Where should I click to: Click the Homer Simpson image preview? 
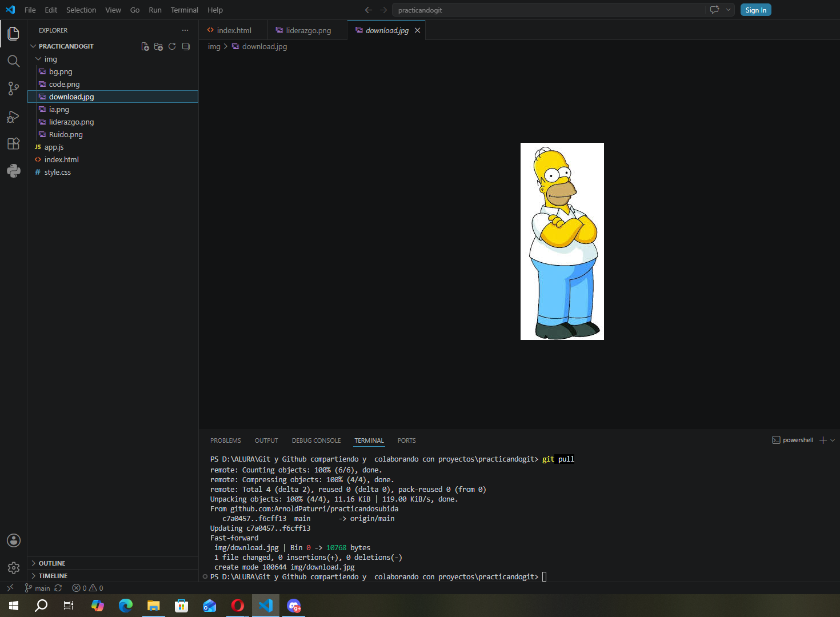pyautogui.click(x=562, y=241)
